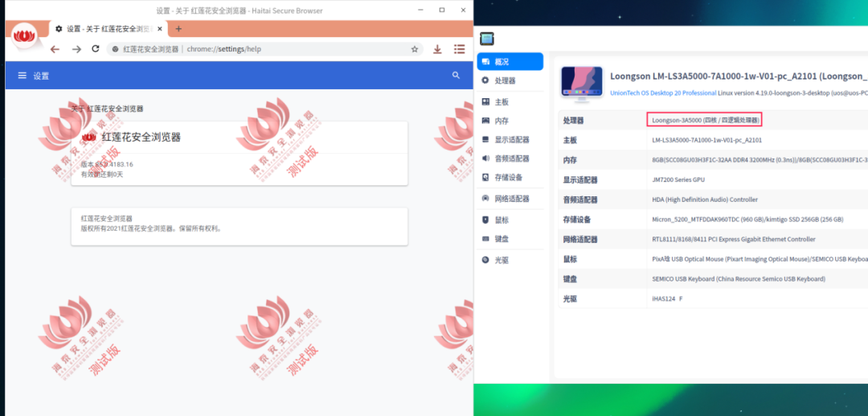The height and width of the screenshot is (416, 868).
Task: Click the device manager app icon in the titlebar
Action: tap(486, 39)
